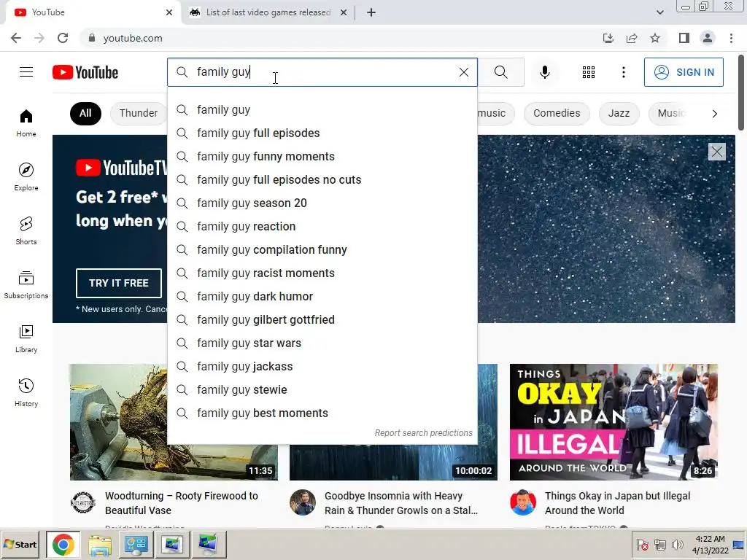The image size is (747, 560).
Task: Choose suggestion 'family guy compilation funny'
Action: pos(322,249)
